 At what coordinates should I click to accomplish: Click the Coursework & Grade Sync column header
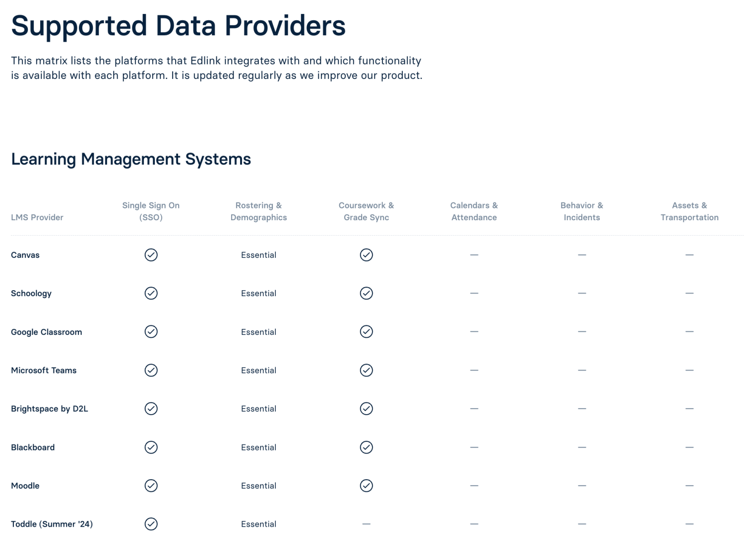point(367,211)
